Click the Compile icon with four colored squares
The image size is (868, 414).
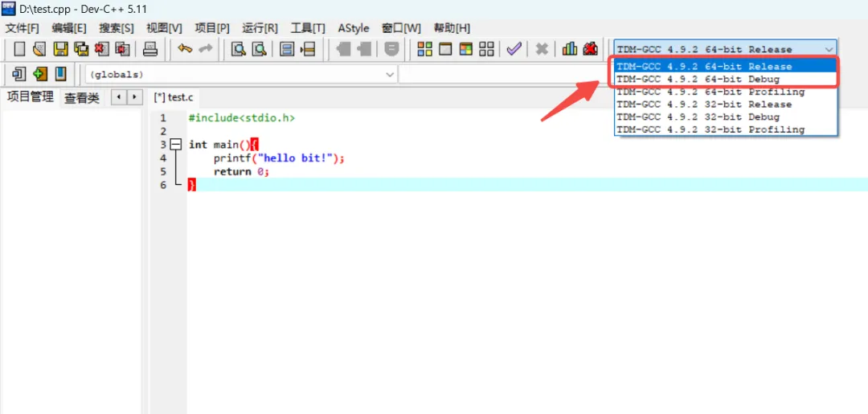424,49
